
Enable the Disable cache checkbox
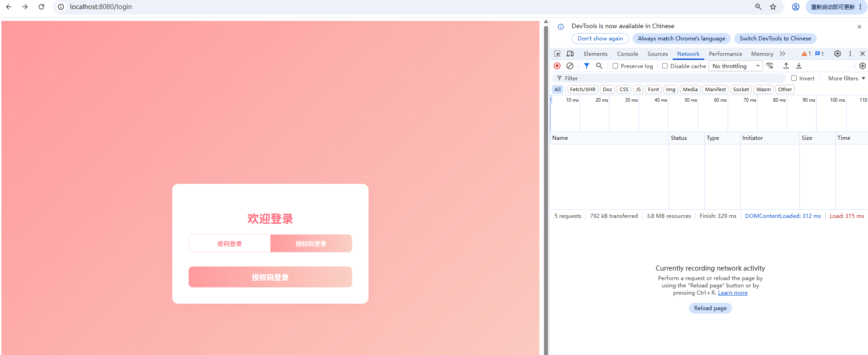pyautogui.click(x=665, y=66)
